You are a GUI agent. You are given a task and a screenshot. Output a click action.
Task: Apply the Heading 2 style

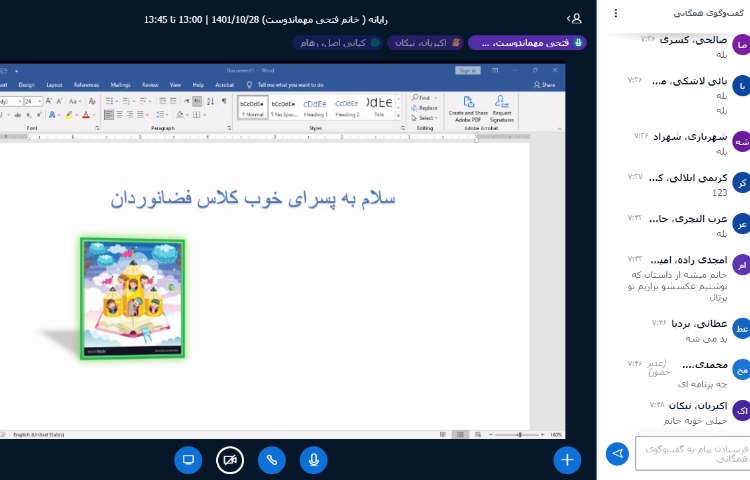pyautogui.click(x=347, y=108)
